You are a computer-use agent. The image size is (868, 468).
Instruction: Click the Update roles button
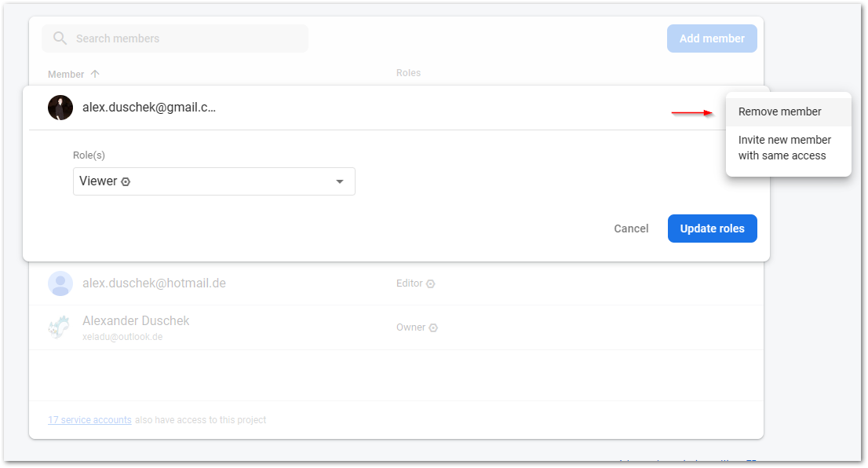pos(712,229)
